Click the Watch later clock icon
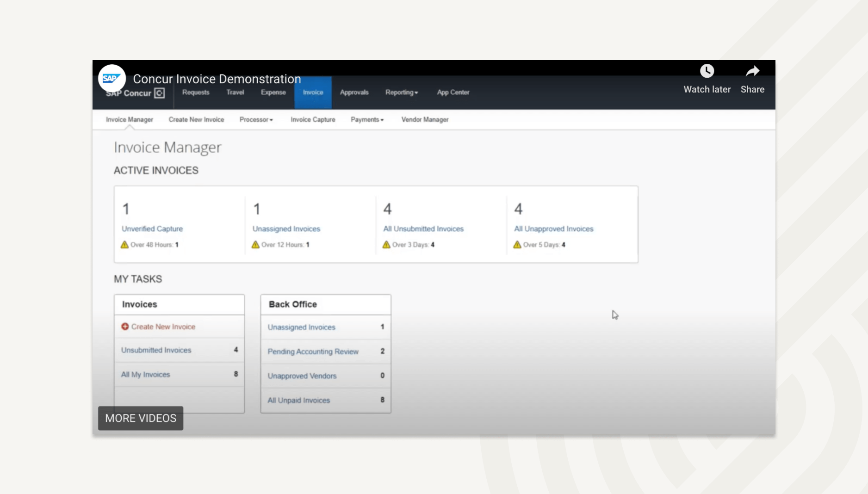Screen dimensions: 868x494 point(707,71)
